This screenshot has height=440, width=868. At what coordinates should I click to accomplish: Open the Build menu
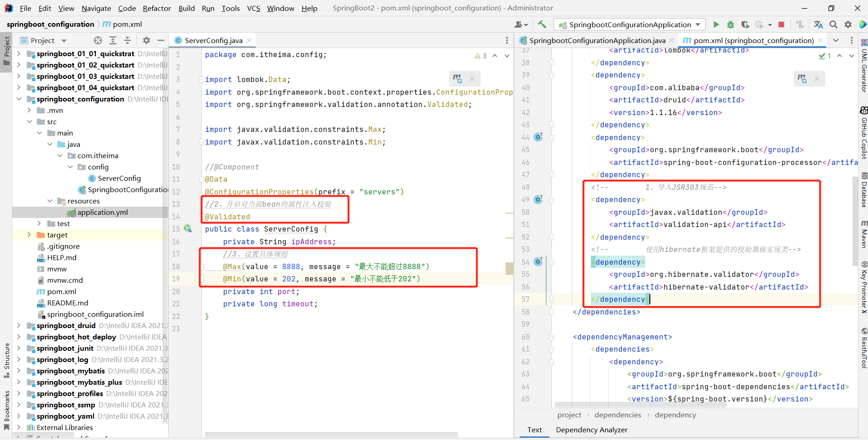[x=186, y=8]
